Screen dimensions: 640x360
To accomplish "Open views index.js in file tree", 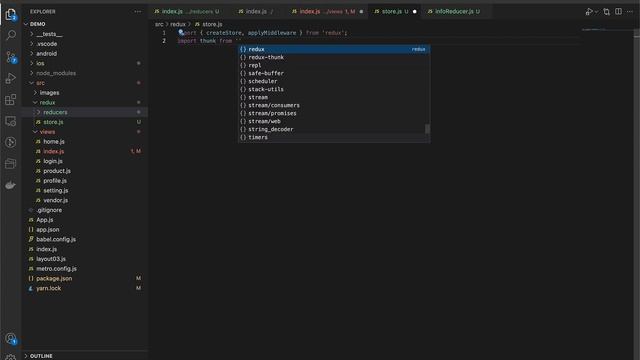I will coord(85,151).
